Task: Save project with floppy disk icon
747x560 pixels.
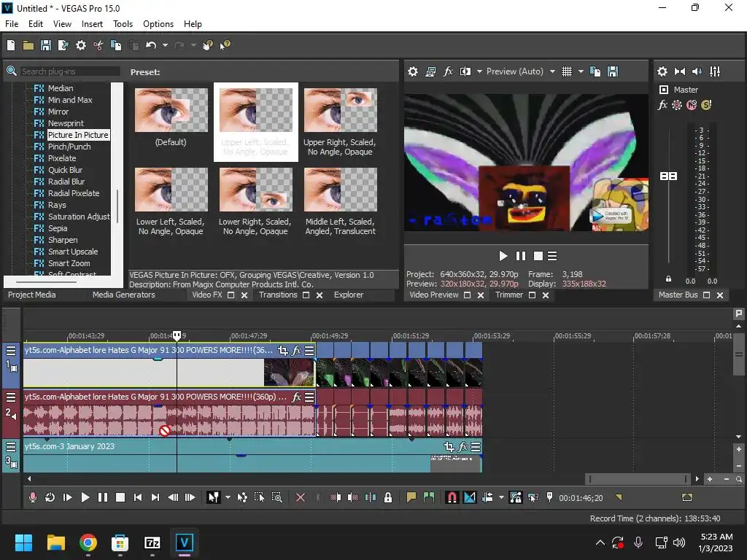Action: point(46,45)
